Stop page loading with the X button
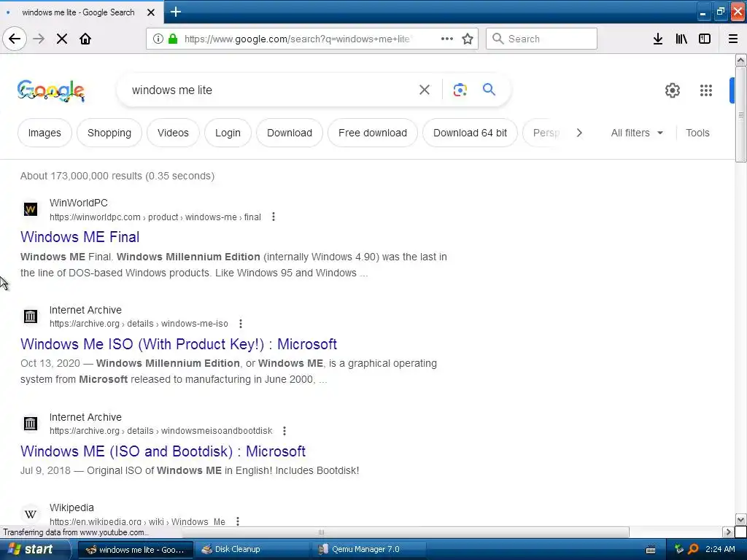Screen dimensions: 747x560 (x=62, y=39)
